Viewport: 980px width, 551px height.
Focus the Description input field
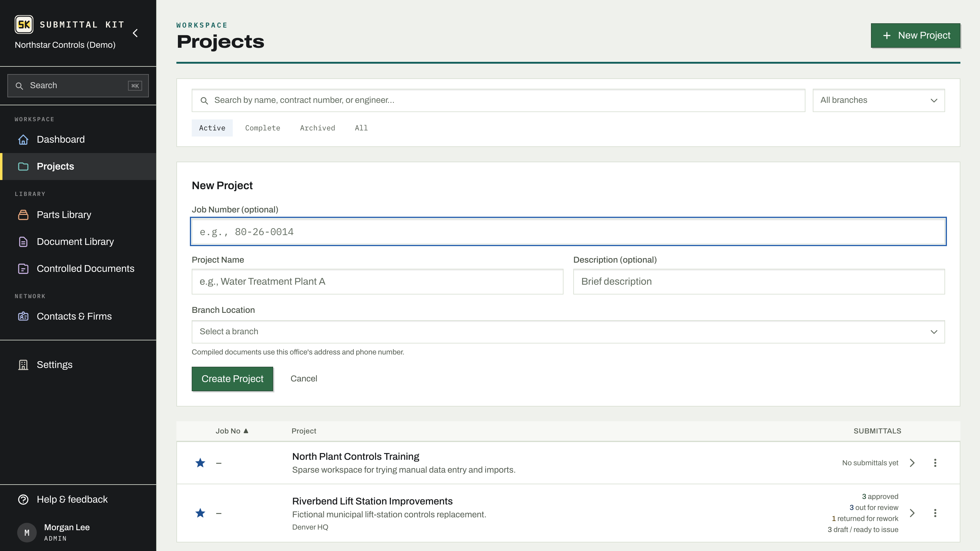click(759, 282)
